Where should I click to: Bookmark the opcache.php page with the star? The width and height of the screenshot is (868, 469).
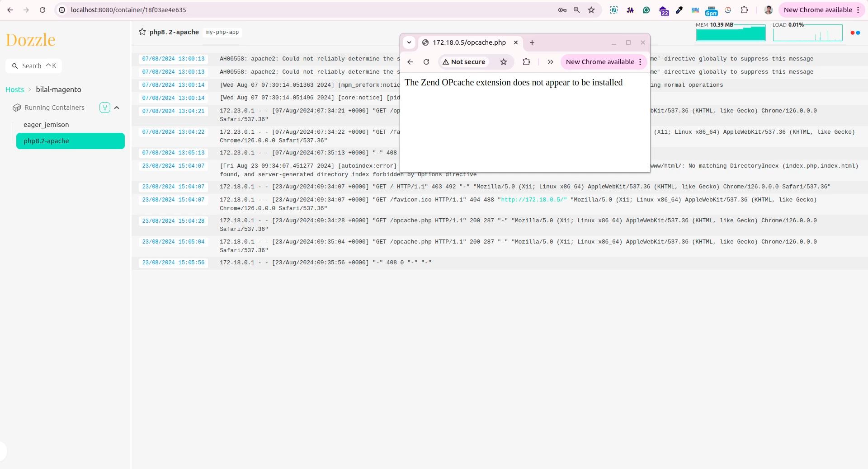(504, 62)
